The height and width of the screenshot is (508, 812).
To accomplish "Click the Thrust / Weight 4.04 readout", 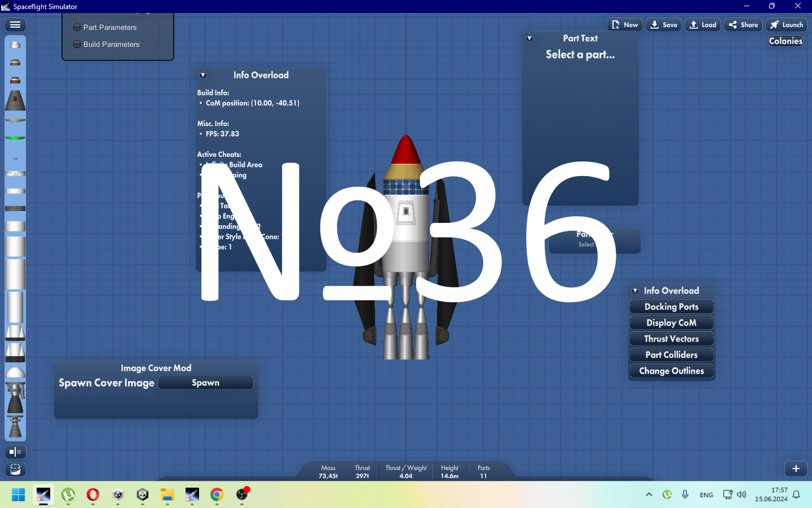I will coord(406,472).
